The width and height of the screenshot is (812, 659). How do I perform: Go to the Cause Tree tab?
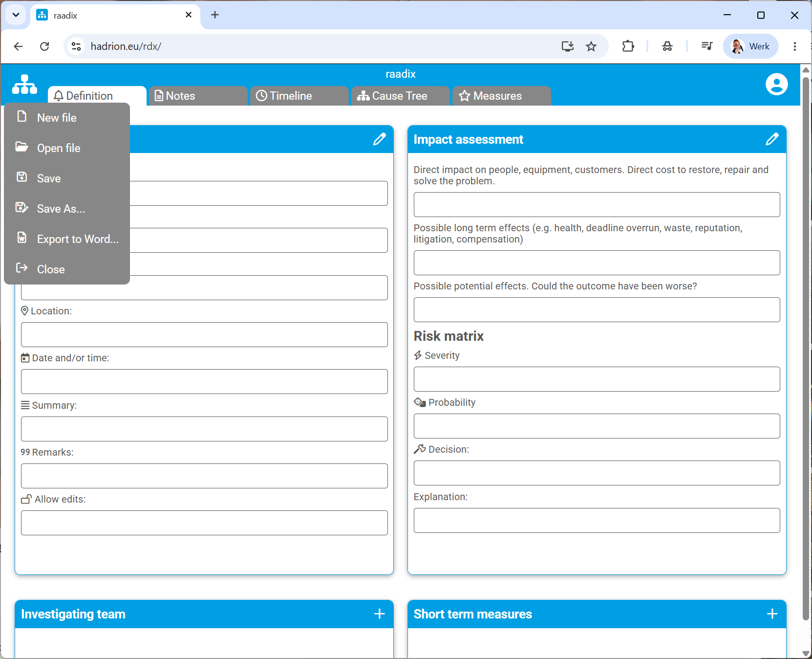point(401,96)
